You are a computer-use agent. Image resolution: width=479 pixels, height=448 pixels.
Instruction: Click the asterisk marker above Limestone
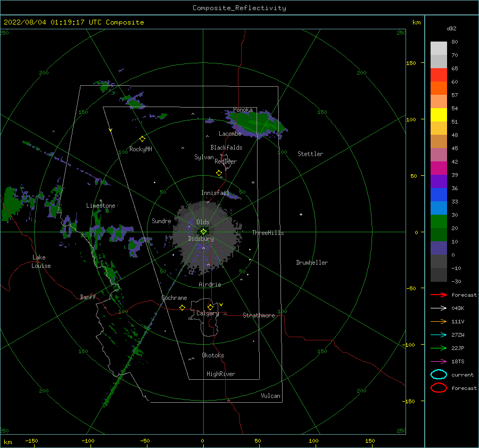click(101, 201)
